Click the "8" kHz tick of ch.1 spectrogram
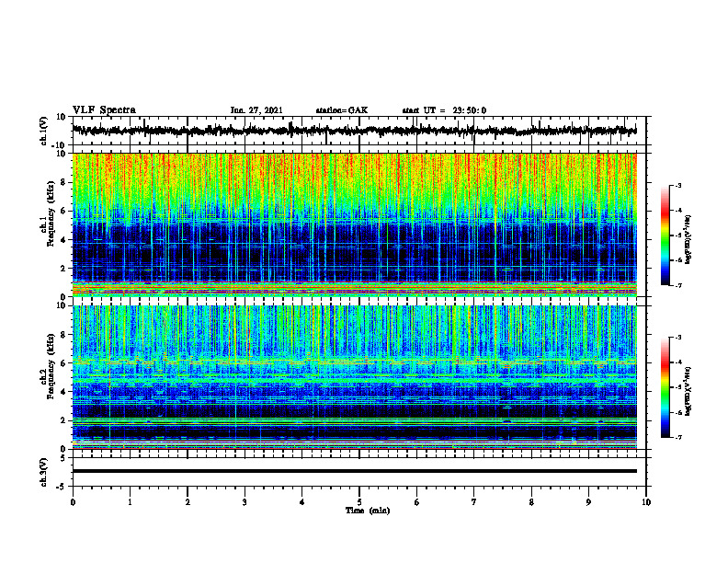728x563 pixels. (x=63, y=182)
